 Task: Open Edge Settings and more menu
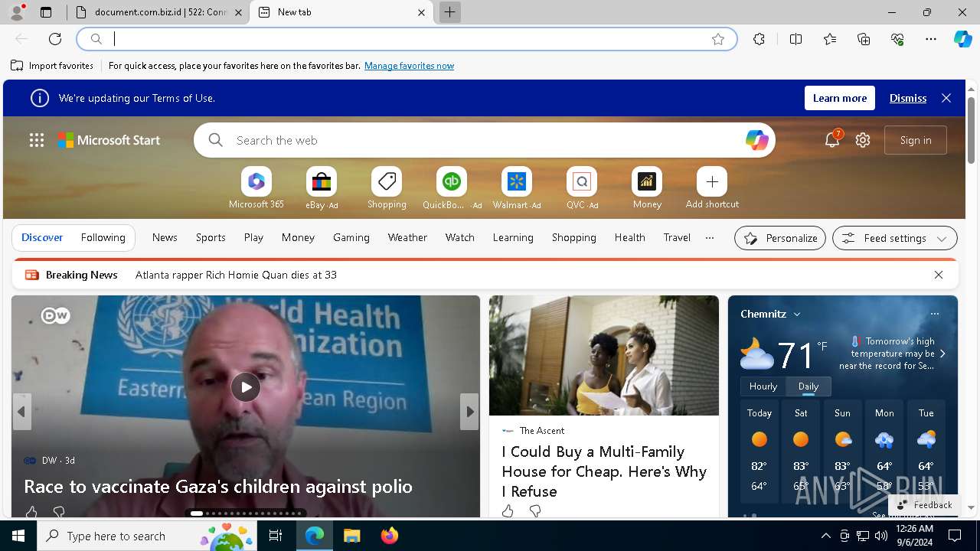coord(931,39)
